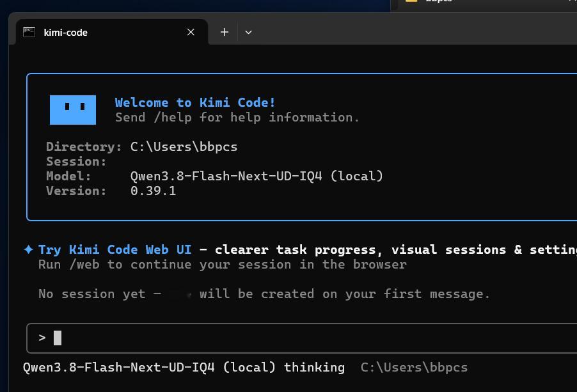Click the blue Kimi face logo
Screen dimensions: 577x392
coord(73,110)
